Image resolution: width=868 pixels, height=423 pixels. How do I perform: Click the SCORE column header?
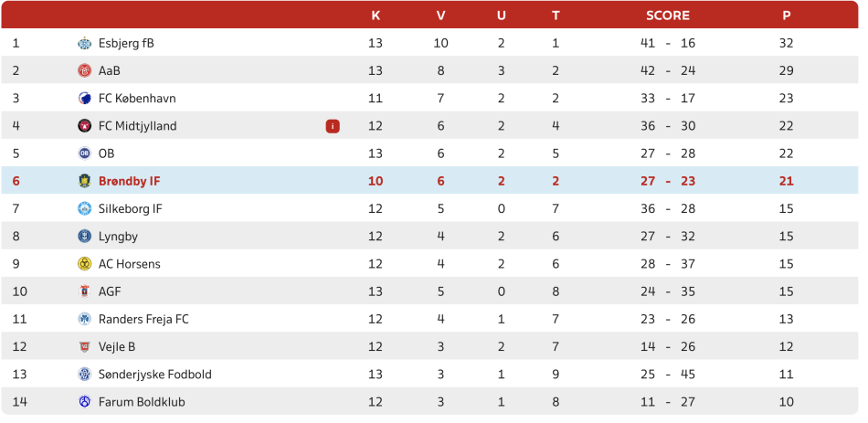(668, 16)
